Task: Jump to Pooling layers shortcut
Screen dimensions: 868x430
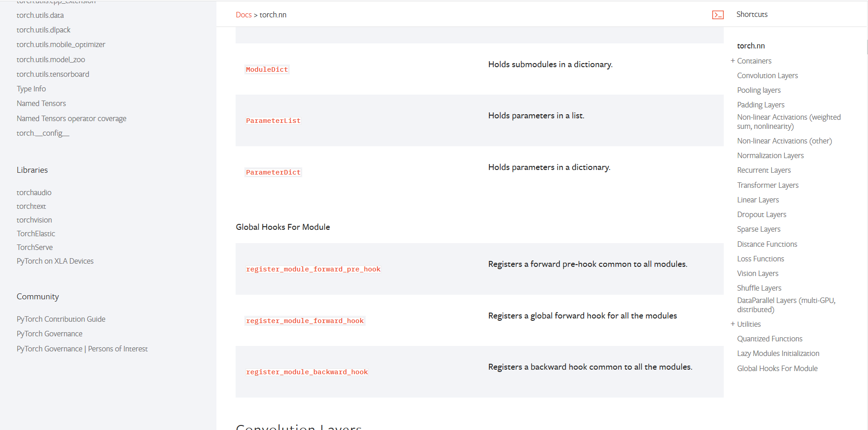Action: 758,90
